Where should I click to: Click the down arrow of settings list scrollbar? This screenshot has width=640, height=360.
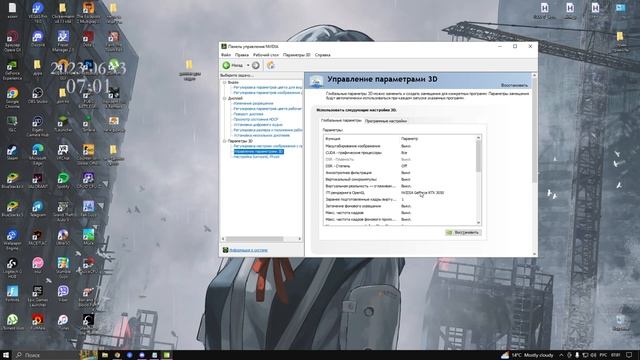coord(479,223)
